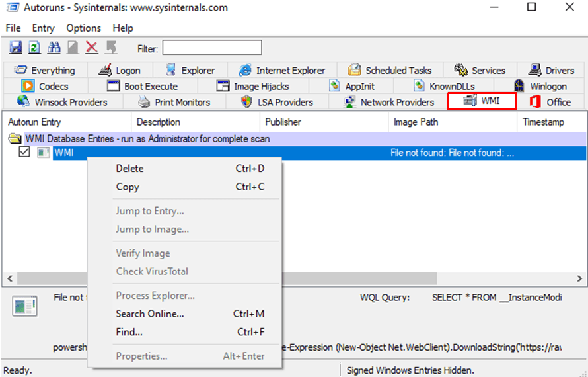The width and height of the screenshot is (588, 377).
Task: Click the horizontal scrollbar right arrow
Action: pos(579,278)
